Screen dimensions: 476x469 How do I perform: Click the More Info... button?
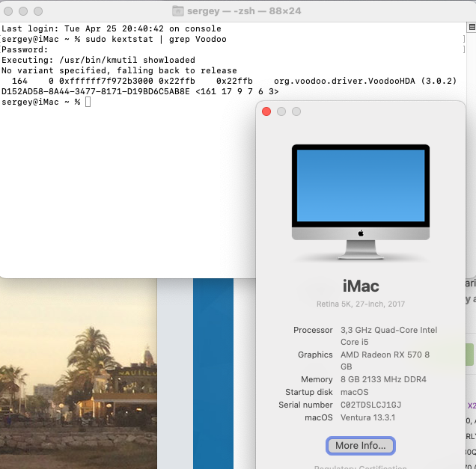point(360,446)
